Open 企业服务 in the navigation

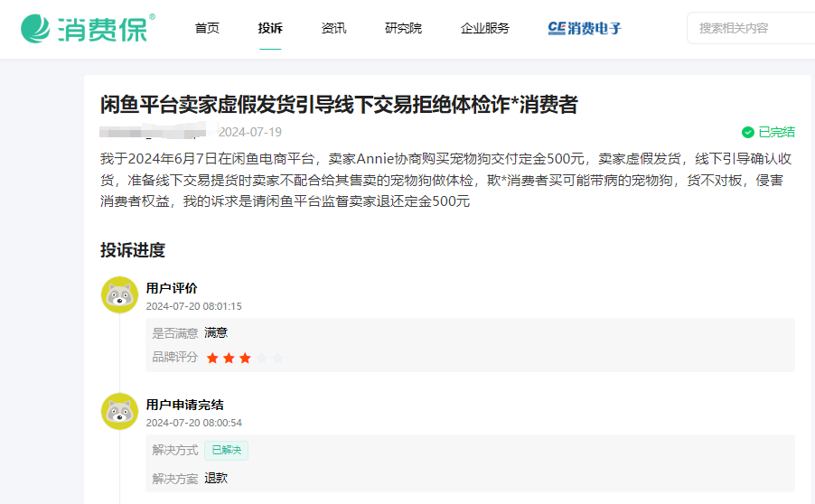click(x=485, y=28)
